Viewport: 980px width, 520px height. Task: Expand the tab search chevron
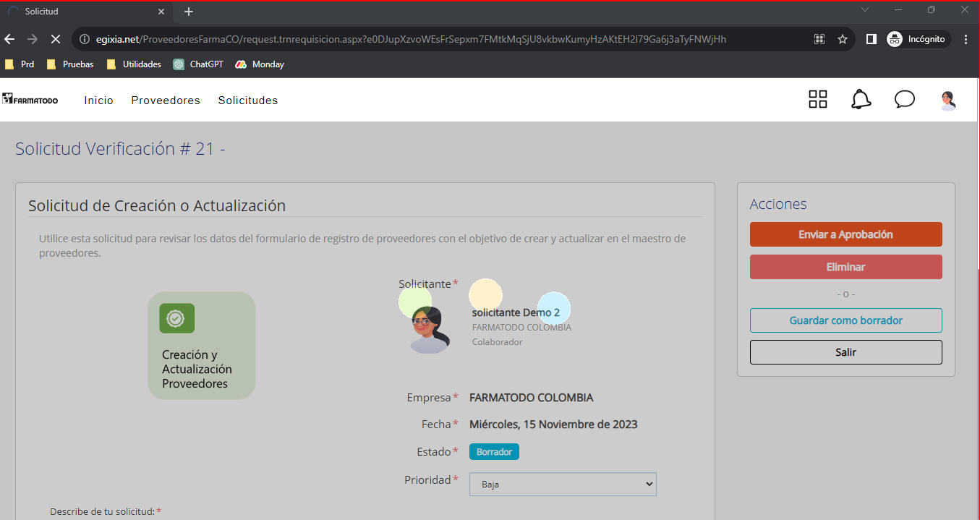tap(865, 10)
